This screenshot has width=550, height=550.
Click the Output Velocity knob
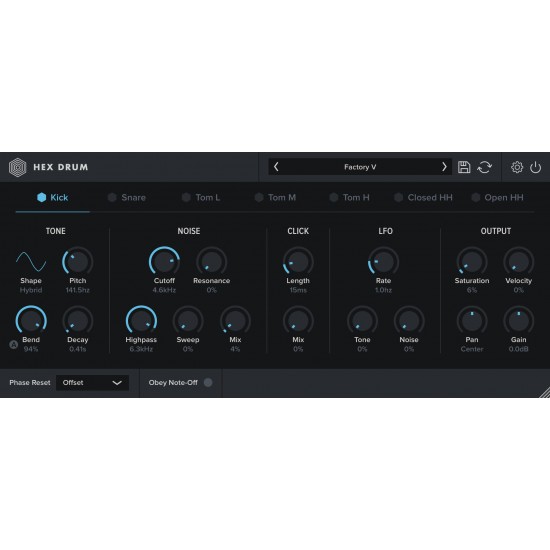tap(519, 262)
